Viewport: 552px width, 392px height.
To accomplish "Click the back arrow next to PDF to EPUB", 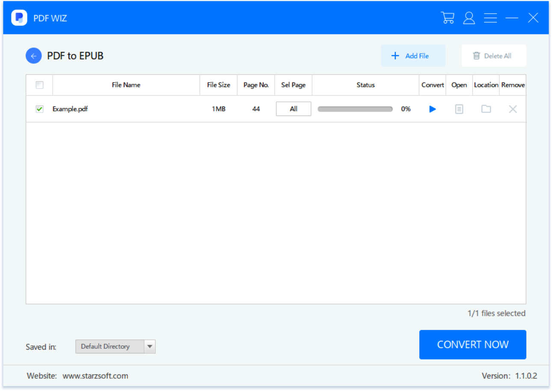I will 33,56.
